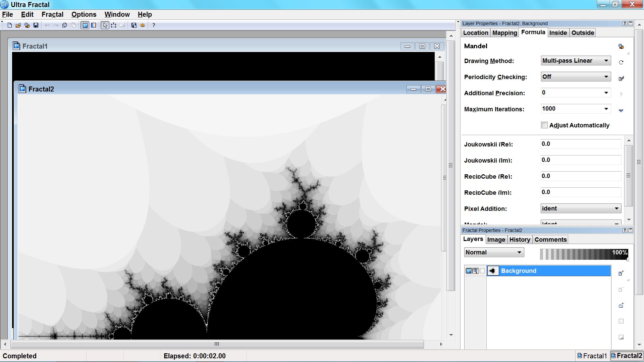Select the Background layer thumbnail
The height and width of the screenshot is (362, 644).
click(493, 271)
